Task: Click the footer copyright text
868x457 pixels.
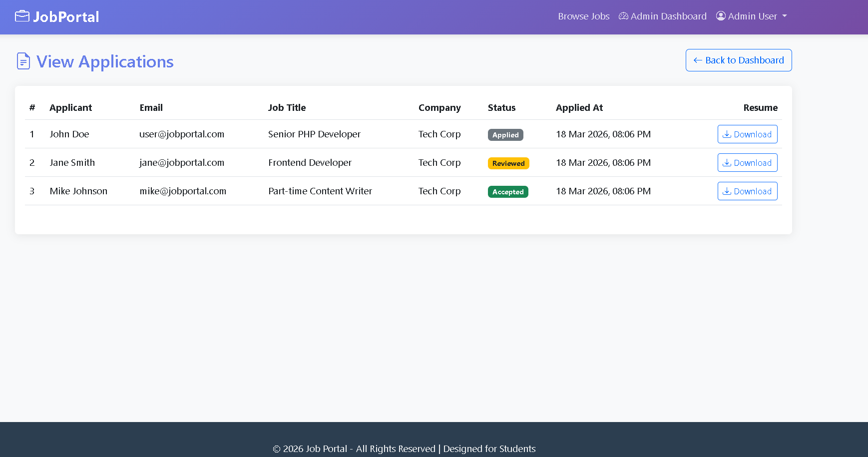Action: point(404,449)
